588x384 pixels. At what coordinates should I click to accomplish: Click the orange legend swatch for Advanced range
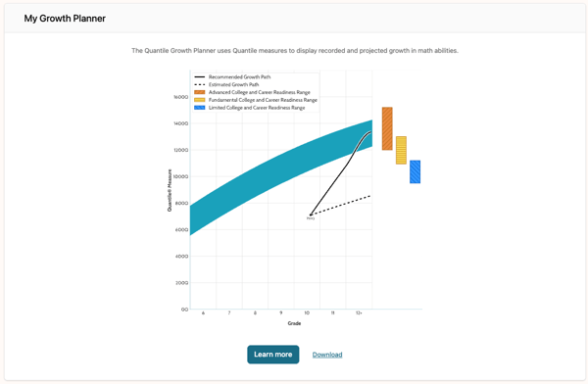200,92
